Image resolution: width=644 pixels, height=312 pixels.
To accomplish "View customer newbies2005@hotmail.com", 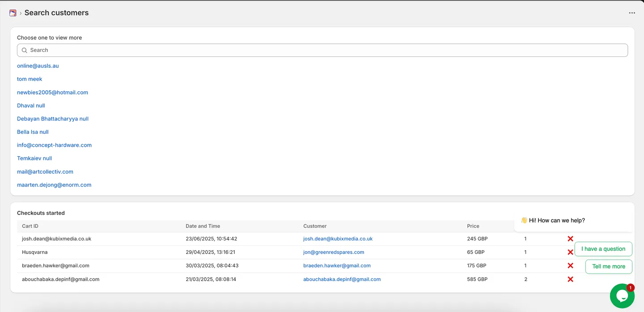I will coord(52,92).
